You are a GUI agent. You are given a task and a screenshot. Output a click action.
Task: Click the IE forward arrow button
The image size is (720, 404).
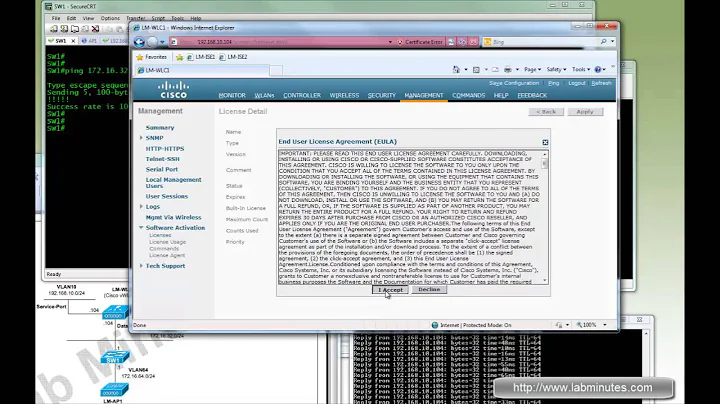point(152,42)
